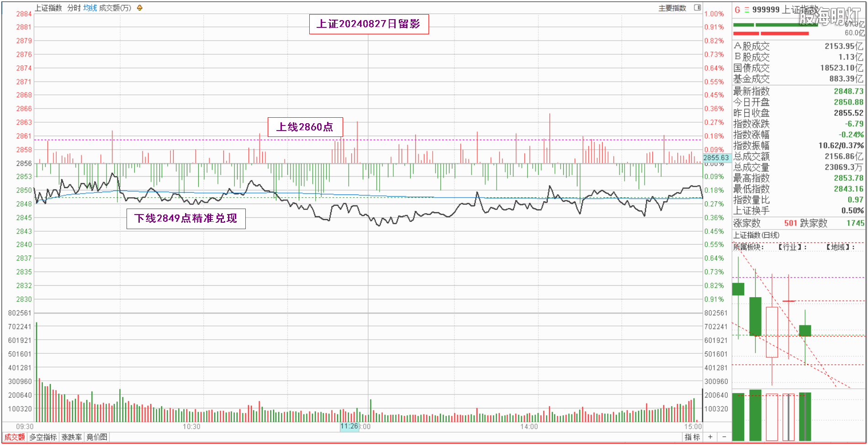Click the 指数涨幅 value -0.24%

852,135
